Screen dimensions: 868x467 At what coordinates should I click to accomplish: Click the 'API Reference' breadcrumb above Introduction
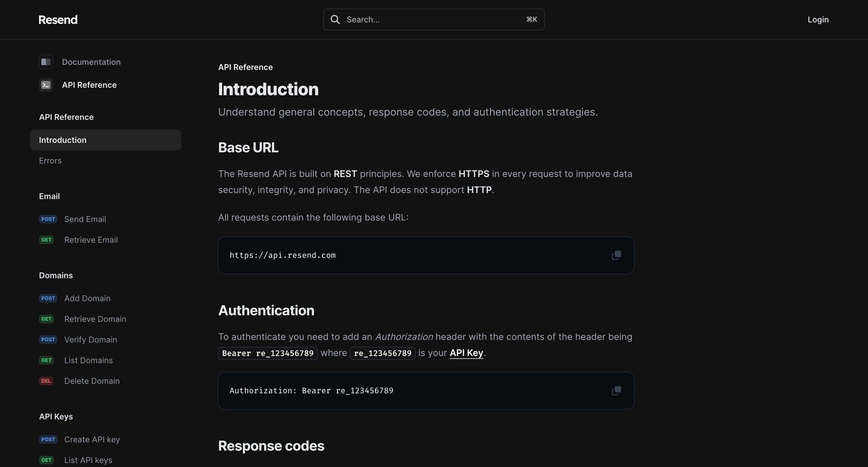(245, 67)
